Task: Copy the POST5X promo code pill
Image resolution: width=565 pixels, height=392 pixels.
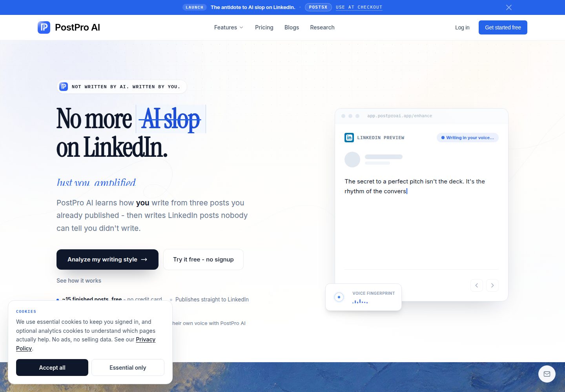Action: click(x=318, y=7)
